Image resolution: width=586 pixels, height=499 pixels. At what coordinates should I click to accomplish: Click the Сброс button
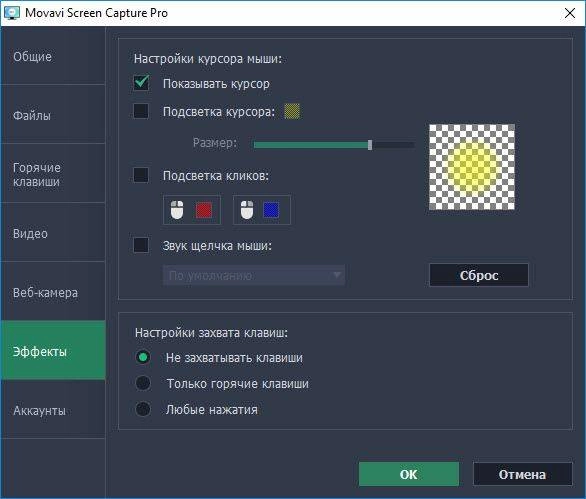pyautogui.click(x=479, y=275)
